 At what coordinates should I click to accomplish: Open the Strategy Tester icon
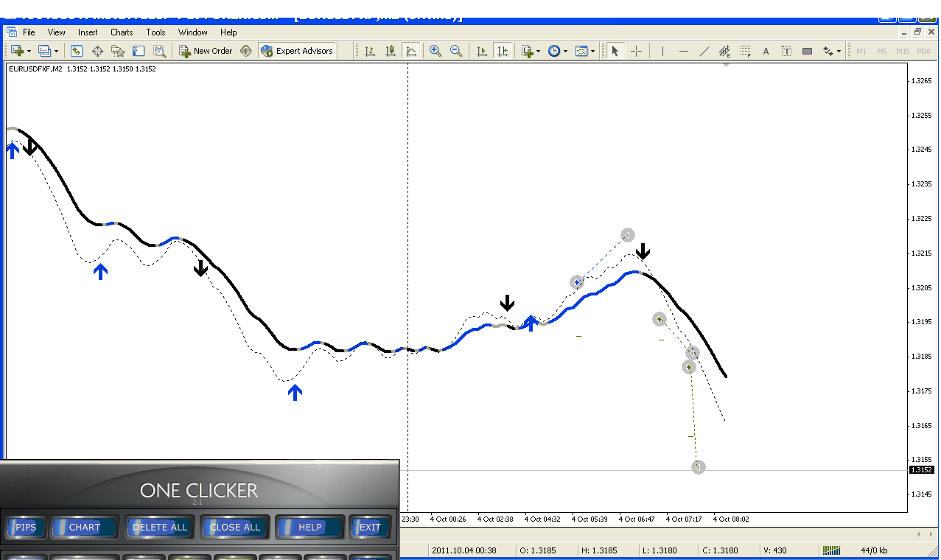(x=159, y=51)
